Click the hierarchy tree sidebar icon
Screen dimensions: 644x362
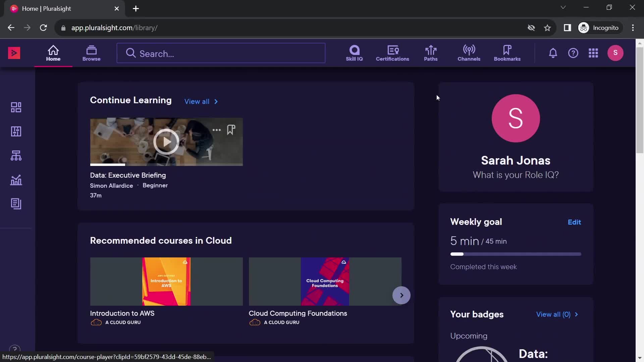16,156
